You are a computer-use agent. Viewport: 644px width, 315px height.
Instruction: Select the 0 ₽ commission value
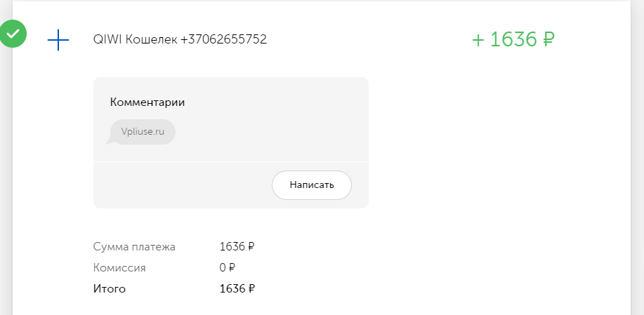227,268
